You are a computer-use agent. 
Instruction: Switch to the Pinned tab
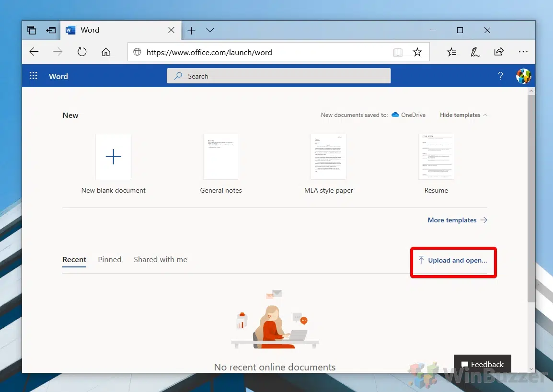(110, 260)
